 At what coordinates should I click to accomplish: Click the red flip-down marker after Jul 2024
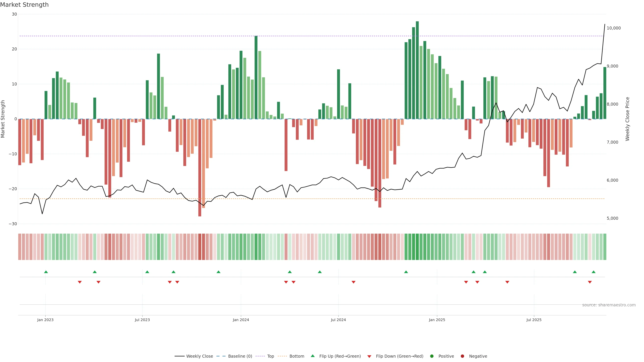pyautogui.click(x=354, y=282)
